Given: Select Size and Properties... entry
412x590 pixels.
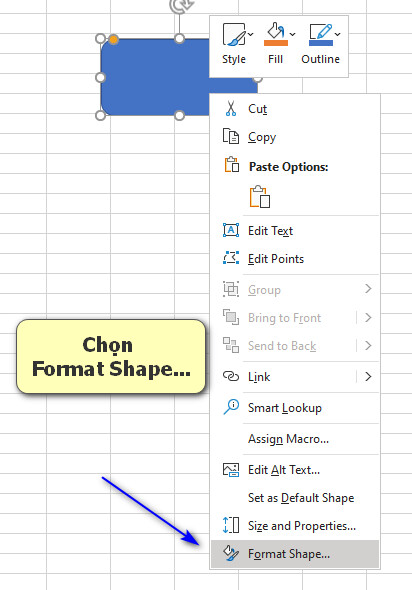Looking at the screenshot, I should [x=295, y=526].
